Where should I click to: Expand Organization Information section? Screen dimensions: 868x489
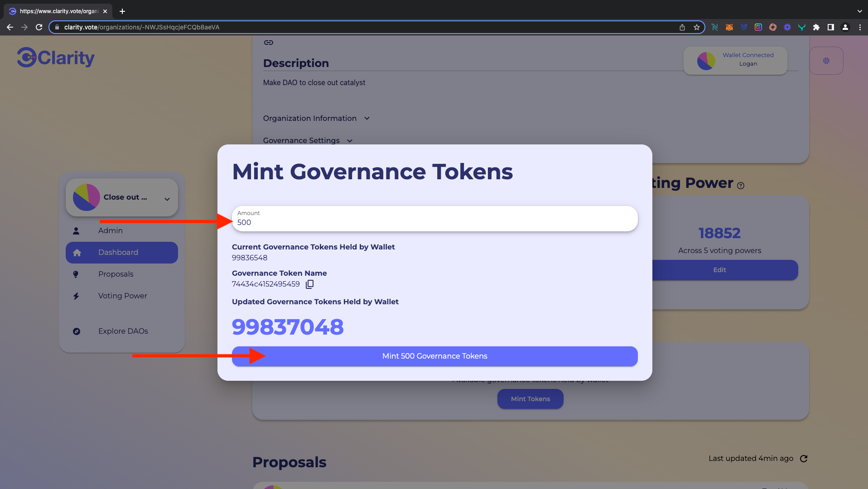[x=317, y=118]
